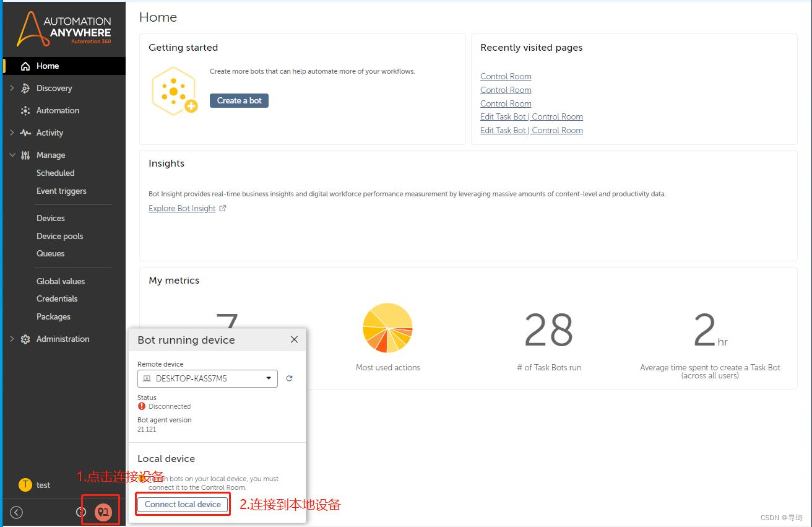Open the Packages page
812x527 pixels.
click(x=53, y=317)
